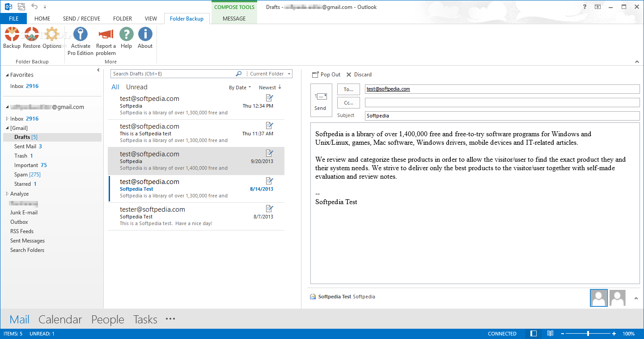Click the Cc... button
The image size is (644, 339).
click(348, 103)
